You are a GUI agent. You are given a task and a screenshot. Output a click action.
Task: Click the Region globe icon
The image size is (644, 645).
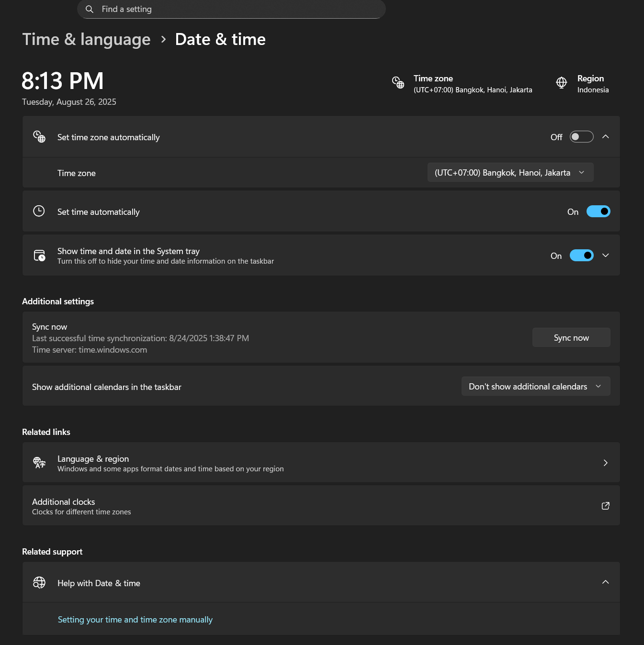pos(562,82)
